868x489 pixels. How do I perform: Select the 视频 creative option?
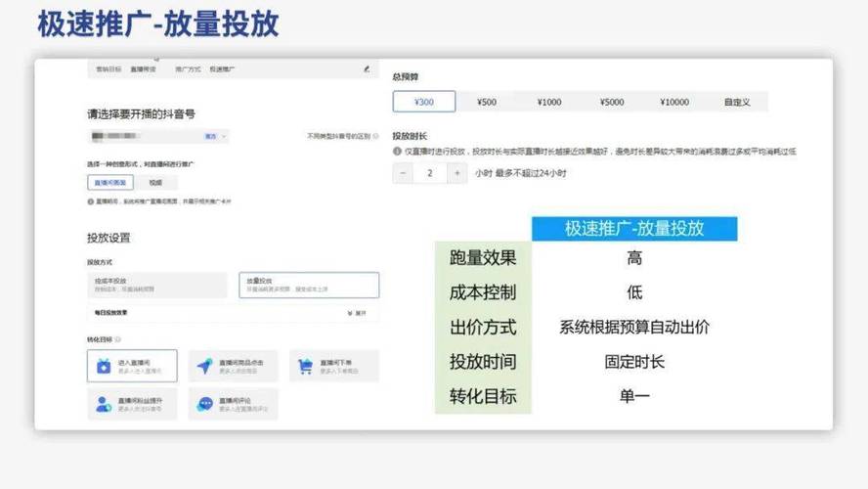pos(155,182)
